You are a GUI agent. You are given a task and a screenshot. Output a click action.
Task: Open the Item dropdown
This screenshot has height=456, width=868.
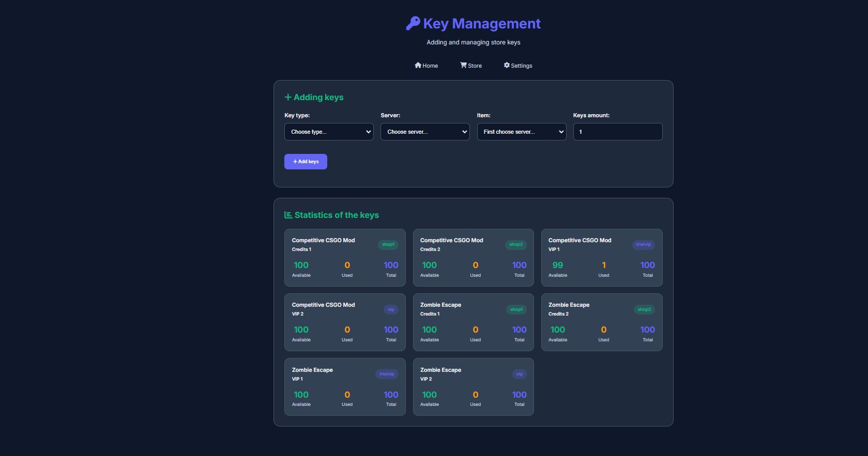click(521, 132)
